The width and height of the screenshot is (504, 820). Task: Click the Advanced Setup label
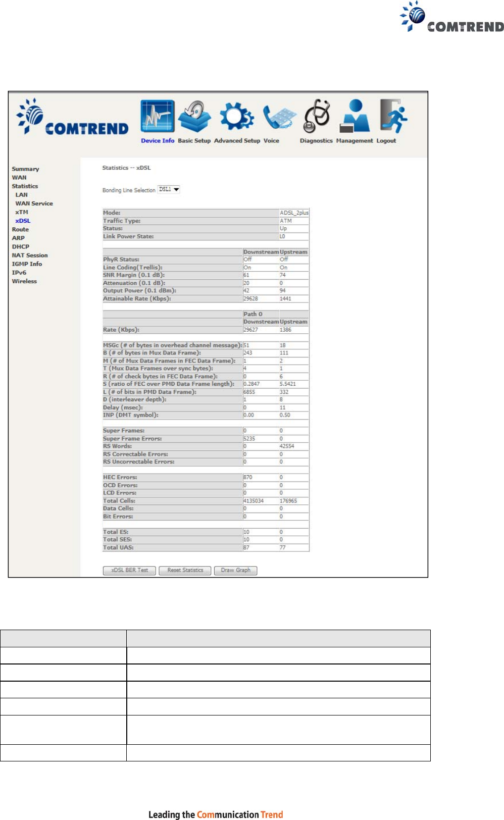click(237, 141)
